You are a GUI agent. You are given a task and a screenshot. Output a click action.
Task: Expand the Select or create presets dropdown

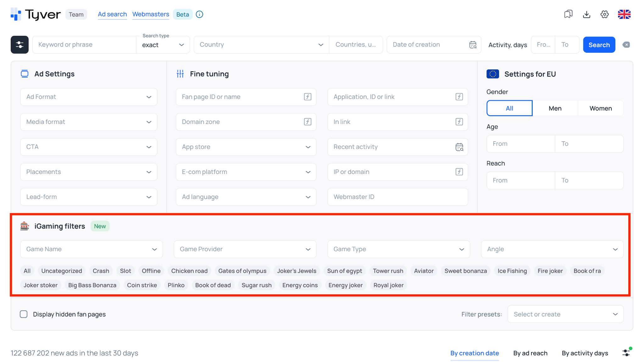[565, 314]
